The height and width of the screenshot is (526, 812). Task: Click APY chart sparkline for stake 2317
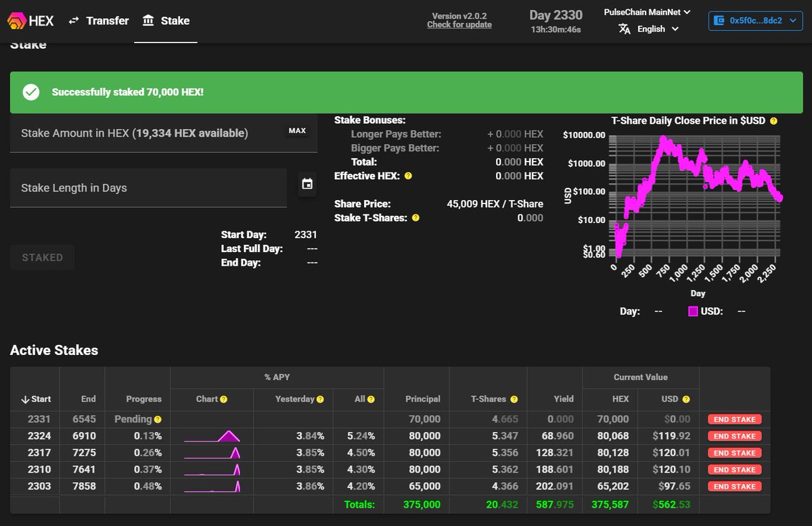click(x=212, y=453)
